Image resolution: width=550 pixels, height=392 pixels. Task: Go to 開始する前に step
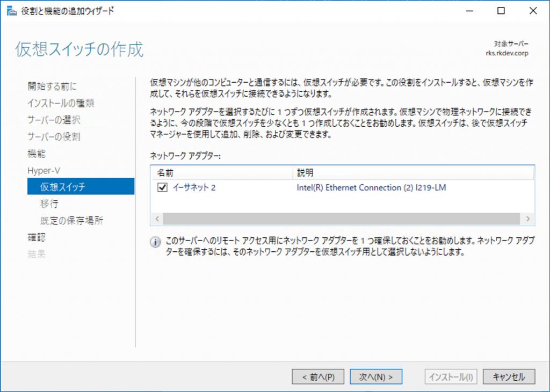tap(52, 86)
